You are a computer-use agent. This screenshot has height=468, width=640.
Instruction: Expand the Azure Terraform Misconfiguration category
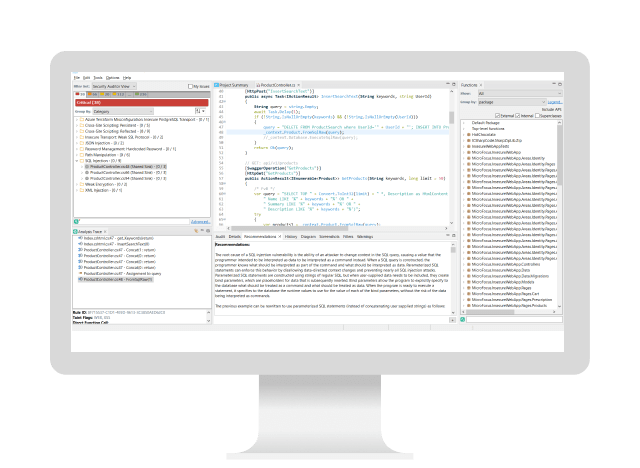pyautogui.click(x=77, y=120)
